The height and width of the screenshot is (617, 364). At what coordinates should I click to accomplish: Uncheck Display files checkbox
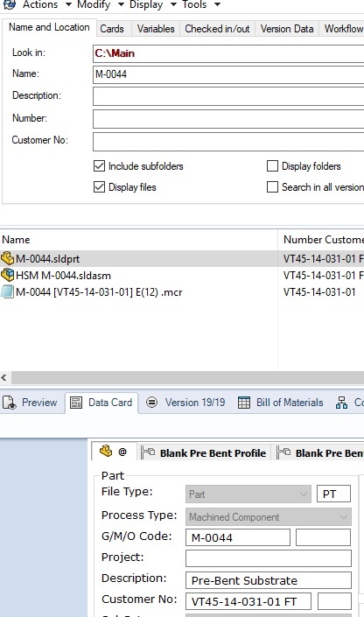99,187
